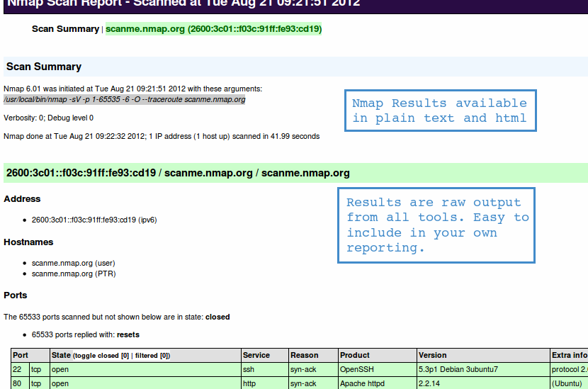Select port 80 cell

click(x=20, y=383)
